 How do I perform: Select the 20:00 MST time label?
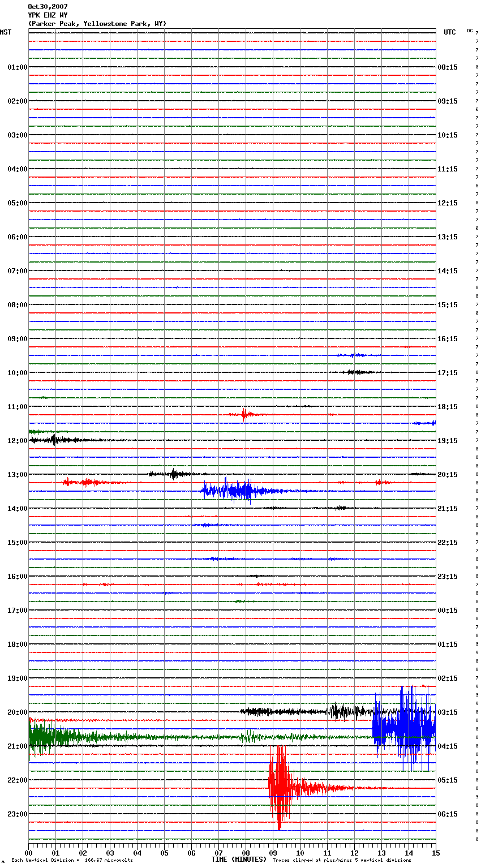(18, 712)
